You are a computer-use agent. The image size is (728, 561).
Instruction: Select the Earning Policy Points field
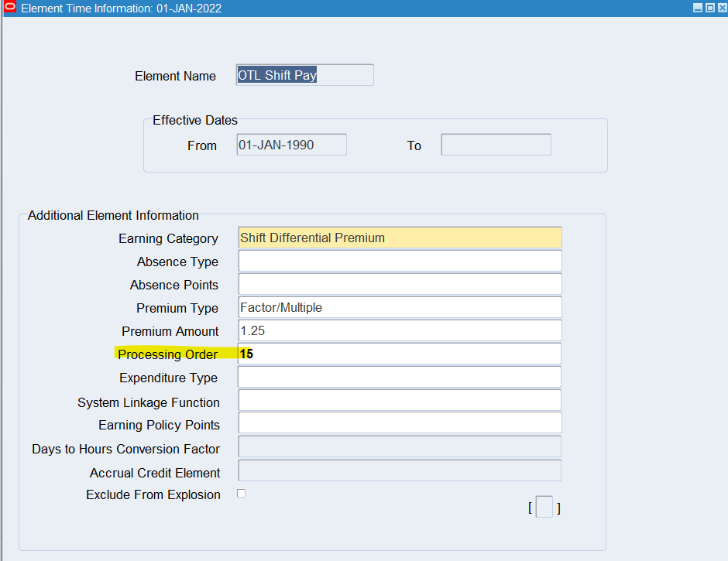point(400,423)
